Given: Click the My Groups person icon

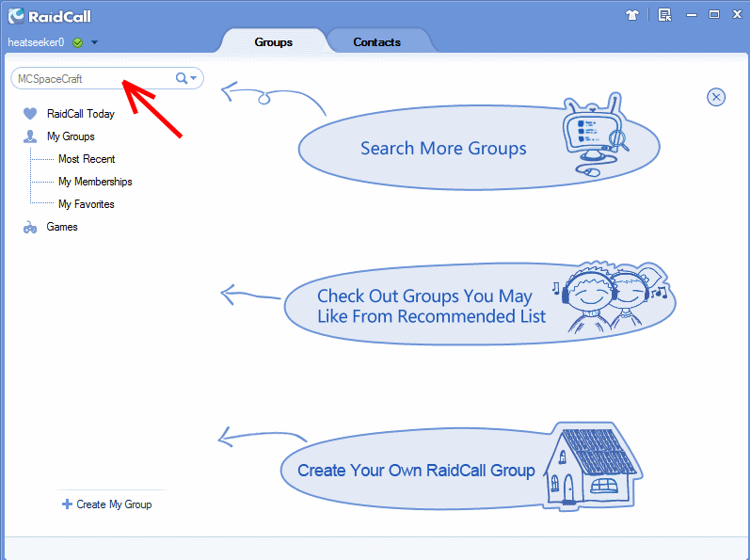Looking at the screenshot, I should pyautogui.click(x=30, y=136).
